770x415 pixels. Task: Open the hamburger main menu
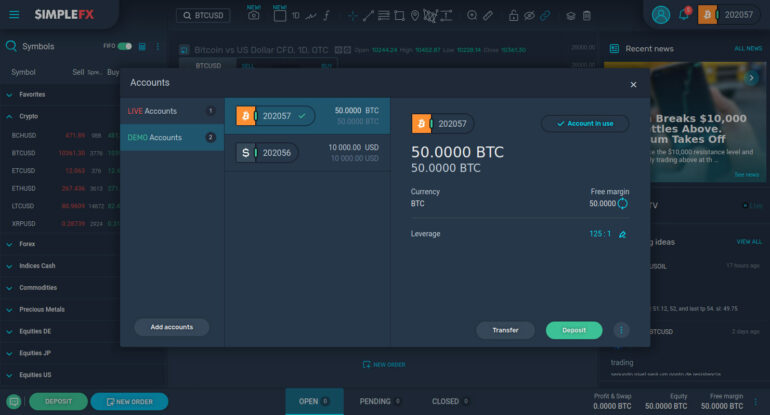pyautogui.click(x=14, y=15)
